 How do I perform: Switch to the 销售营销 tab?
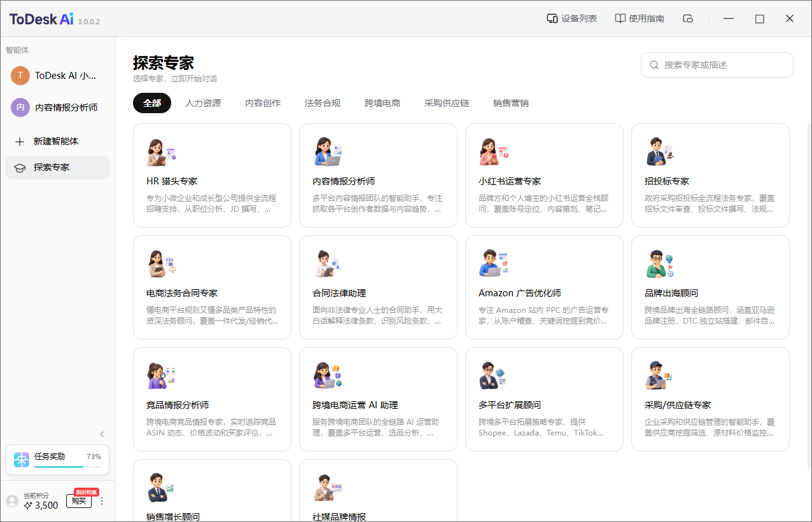[x=511, y=103]
